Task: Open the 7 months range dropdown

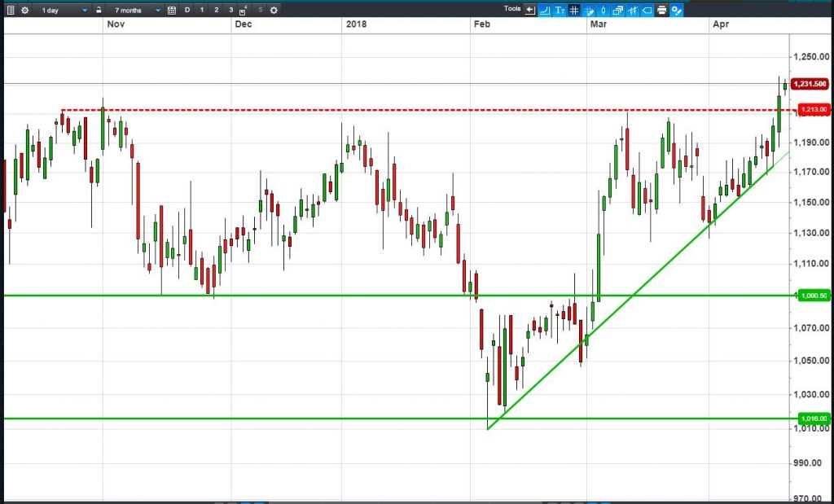Action: click(137, 10)
